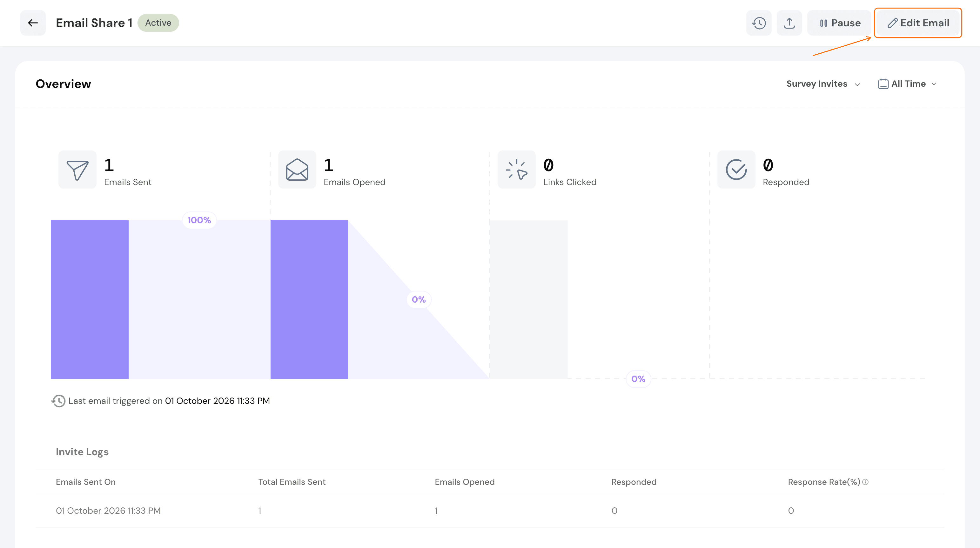Screen dimensions: 980x548
Task: Select the Emails Sent purple bar
Action: point(90,300)
